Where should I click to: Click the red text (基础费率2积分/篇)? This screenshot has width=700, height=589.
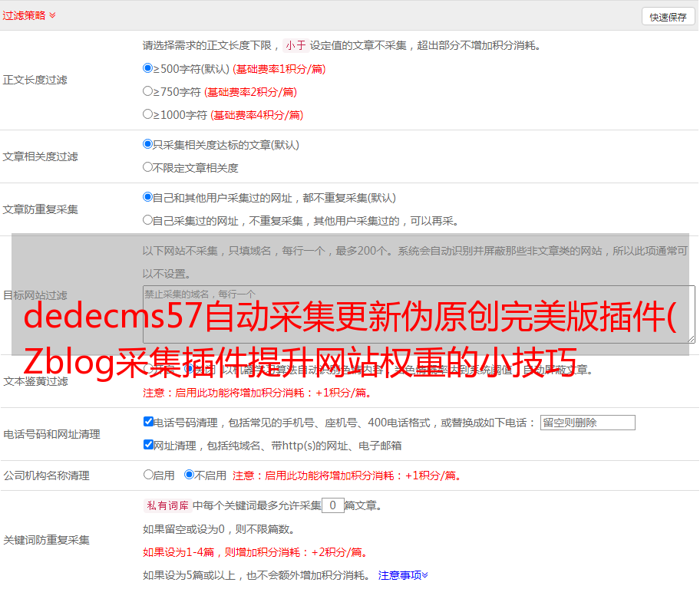(250, 92)
